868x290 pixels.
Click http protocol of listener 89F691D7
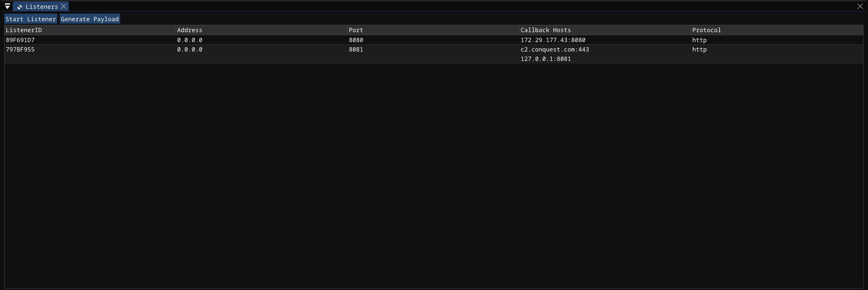pyautogui.click(x=699, y=40)
